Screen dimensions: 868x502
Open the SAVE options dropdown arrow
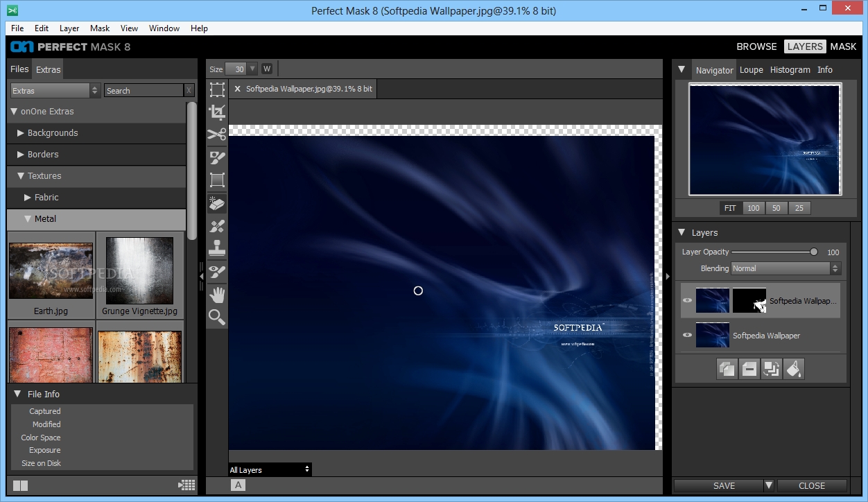[768, 485]
